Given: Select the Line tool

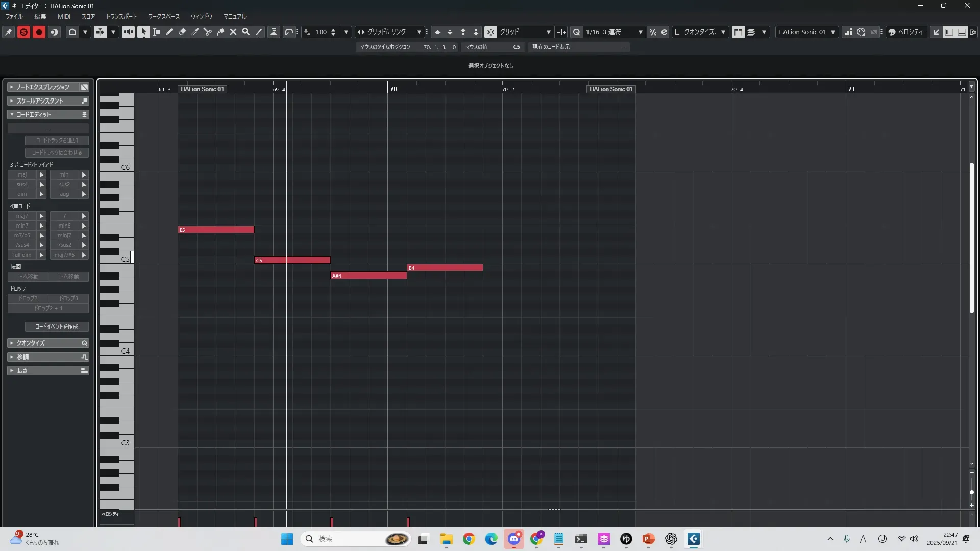Looking at the screenshot, I should 259,32.
